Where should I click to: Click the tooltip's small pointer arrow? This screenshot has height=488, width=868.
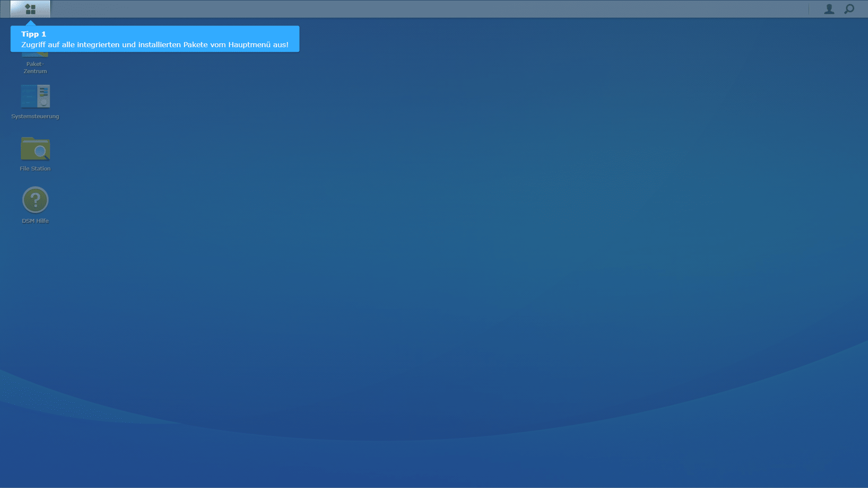31,23
